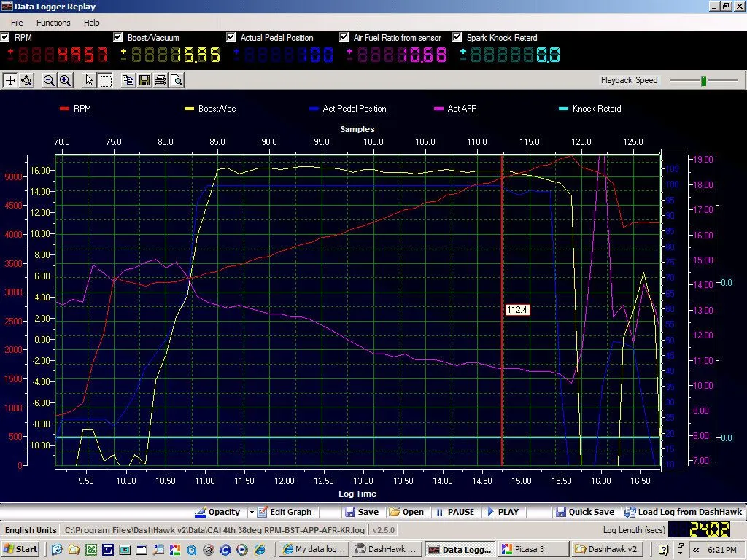Click the copy graph icon

coord(128,80)
